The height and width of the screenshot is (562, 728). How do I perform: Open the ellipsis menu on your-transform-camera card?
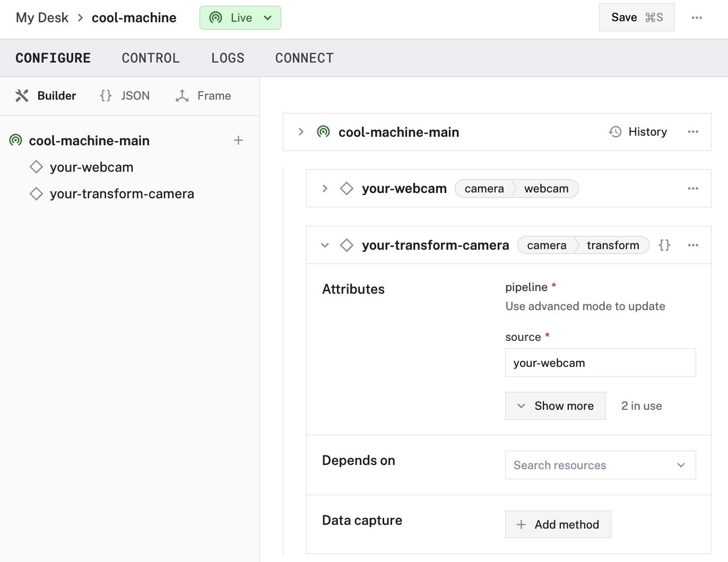point(693,245)
